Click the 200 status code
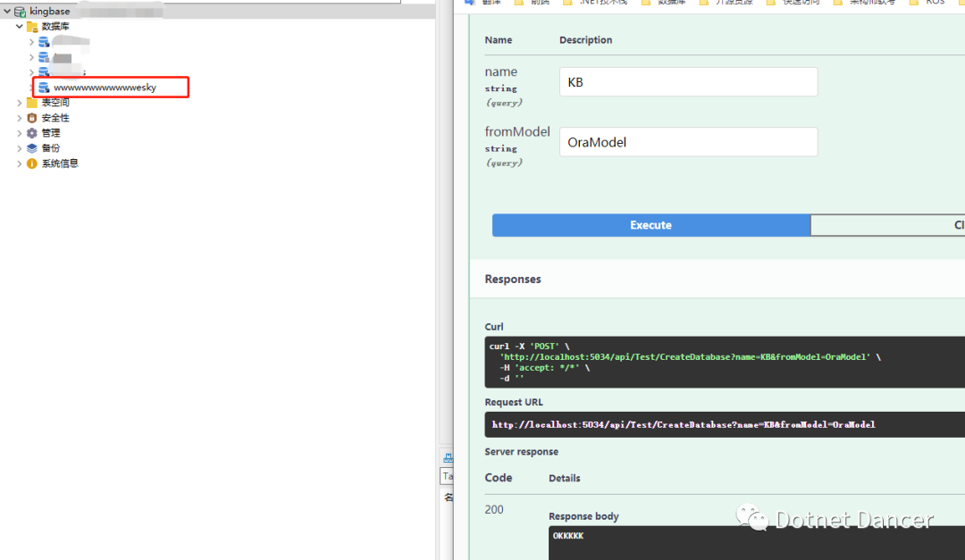 (494, 510)
